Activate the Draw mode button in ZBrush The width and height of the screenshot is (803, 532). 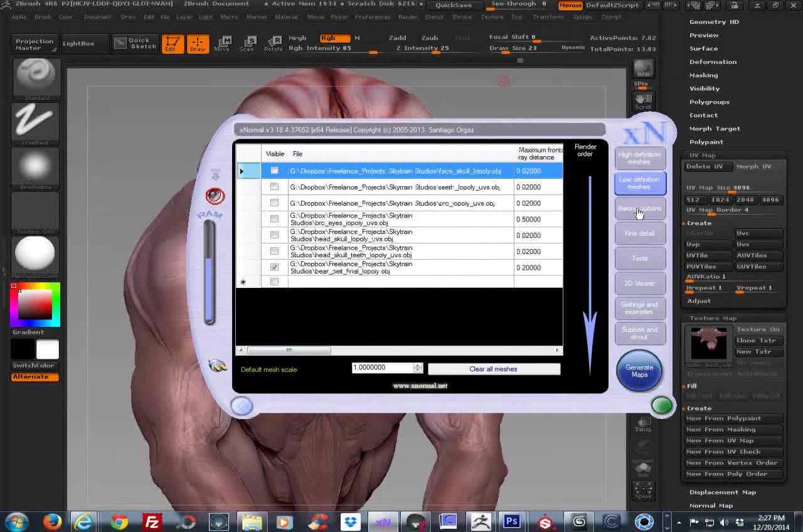[198, 44]
